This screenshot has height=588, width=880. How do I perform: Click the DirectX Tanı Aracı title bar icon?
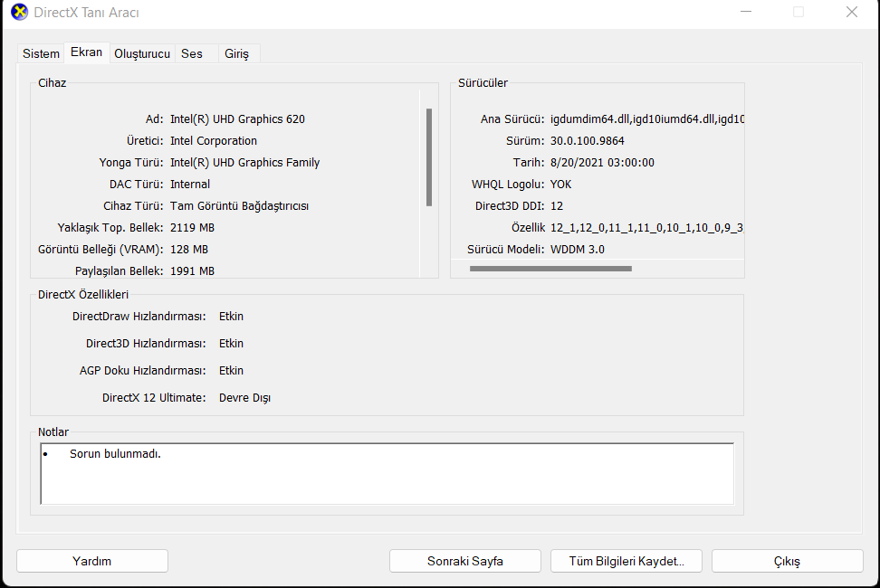coord(19,12)
